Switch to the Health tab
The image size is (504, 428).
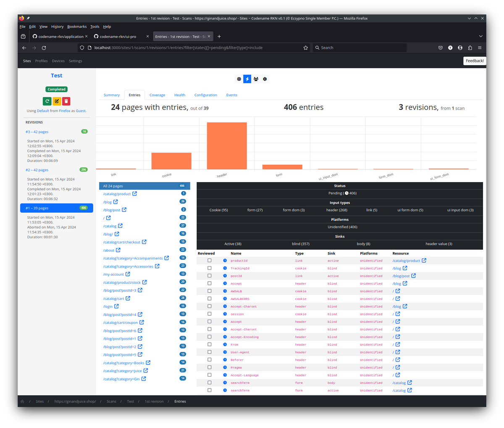coord(180,95)
